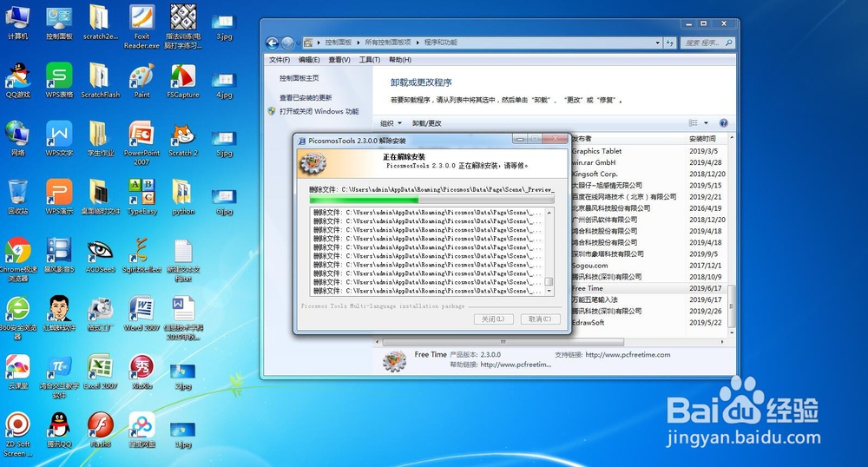Launch Flash8 desktop shortcut

click(x=100, y=430)
